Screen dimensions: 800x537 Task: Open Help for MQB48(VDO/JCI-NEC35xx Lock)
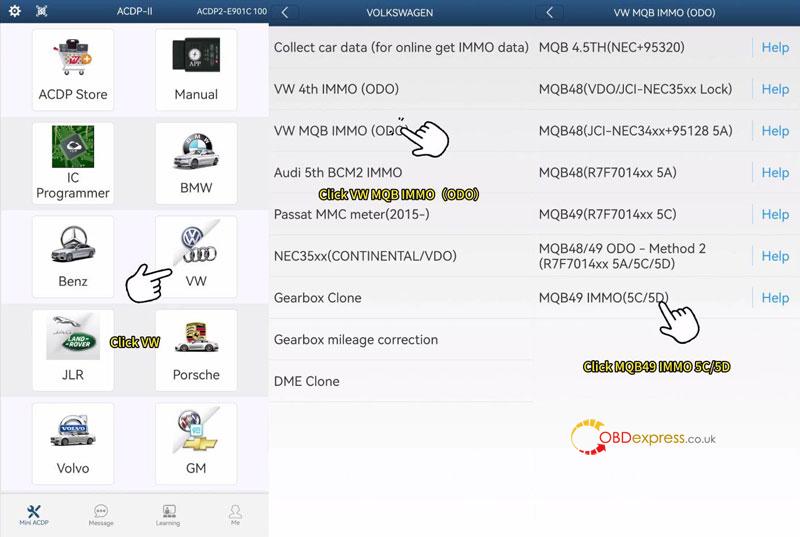pyautogui.click(x=775, y=89)
